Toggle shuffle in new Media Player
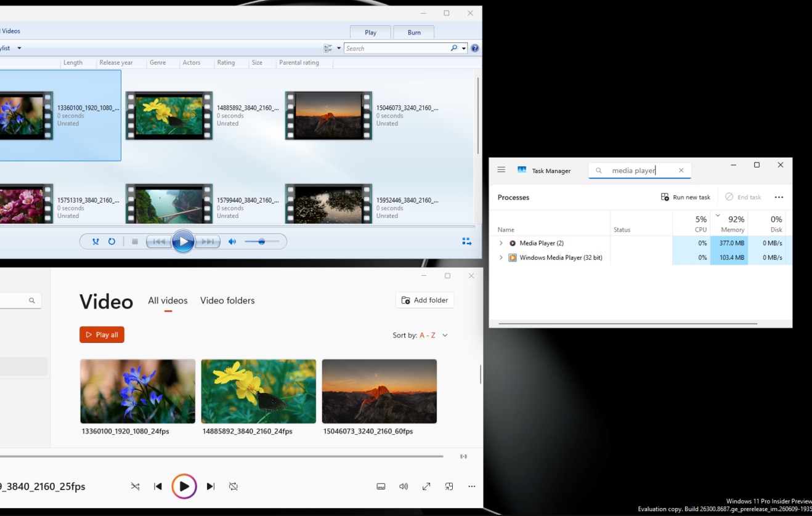 tap(135, 486)
